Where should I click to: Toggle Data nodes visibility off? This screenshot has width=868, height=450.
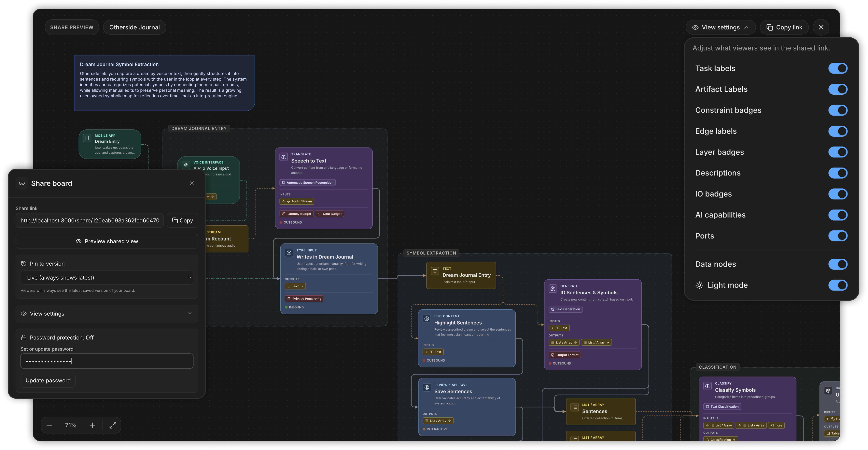[x=838, y=264]
